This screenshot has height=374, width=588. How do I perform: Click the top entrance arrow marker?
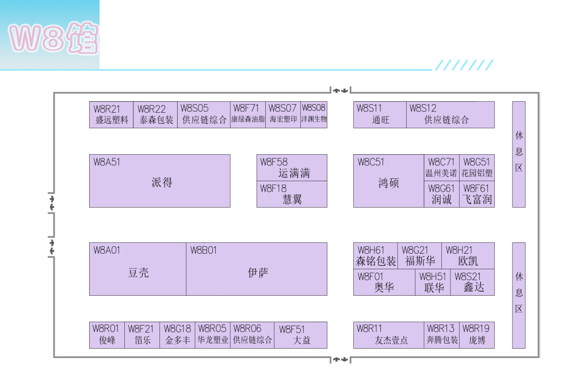point(340,90)
